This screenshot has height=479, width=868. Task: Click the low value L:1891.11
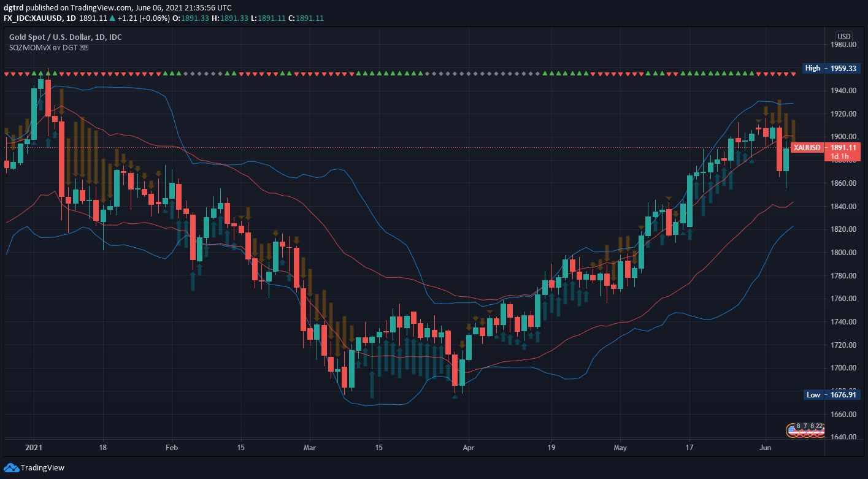(269, 18)
